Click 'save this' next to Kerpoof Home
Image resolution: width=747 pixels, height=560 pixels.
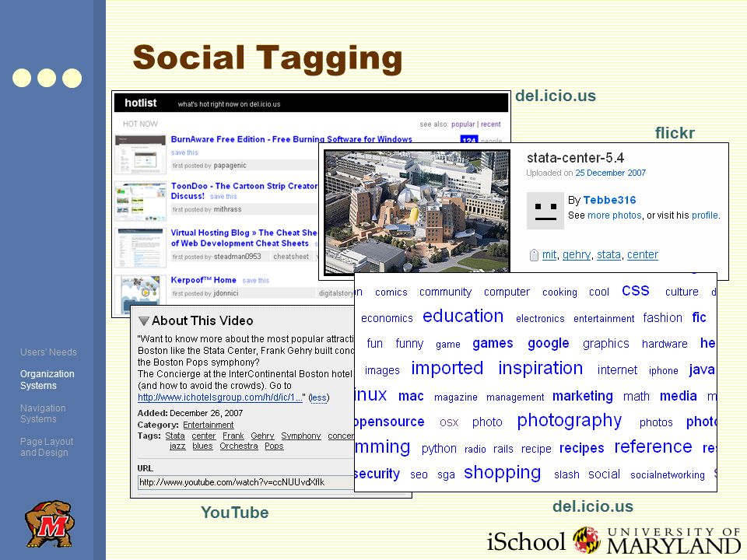point(256,281)
